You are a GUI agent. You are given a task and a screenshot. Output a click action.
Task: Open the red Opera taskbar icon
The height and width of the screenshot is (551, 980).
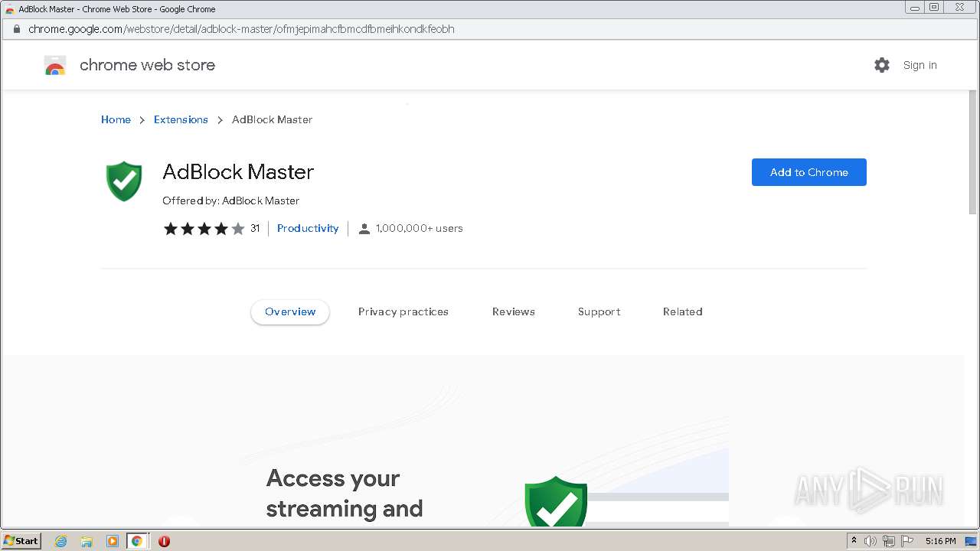164,541
